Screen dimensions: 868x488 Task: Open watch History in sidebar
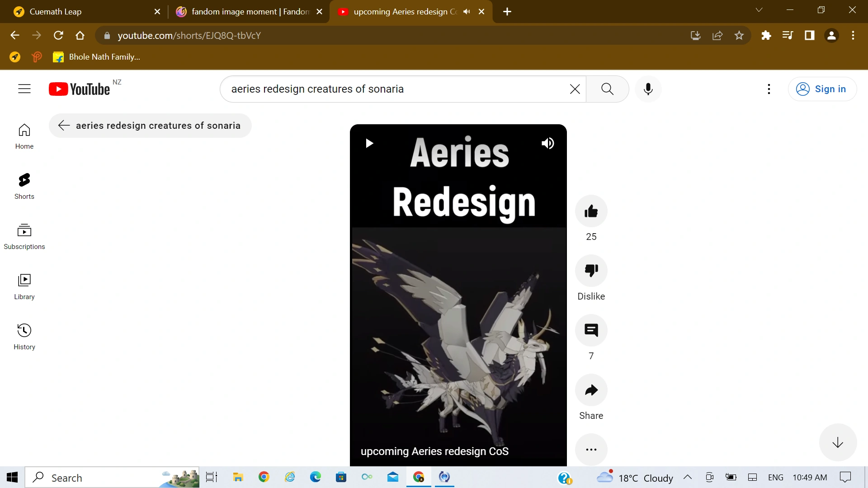point(24,336)
